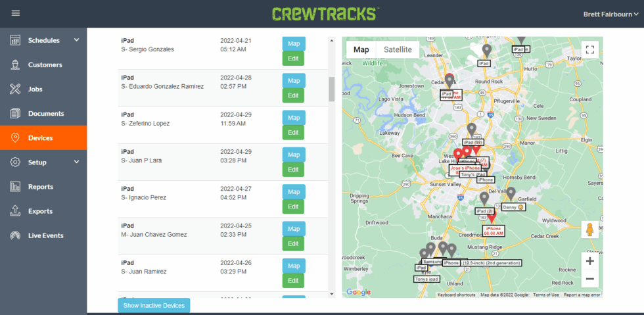Expand the Schedules submenu
Image resolution: width=644 pixels, height=315 pixels.
(x=76, y=40)
